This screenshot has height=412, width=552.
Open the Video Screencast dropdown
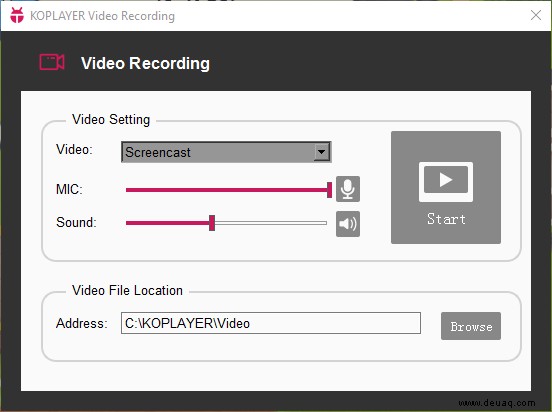tap(226, 152)
